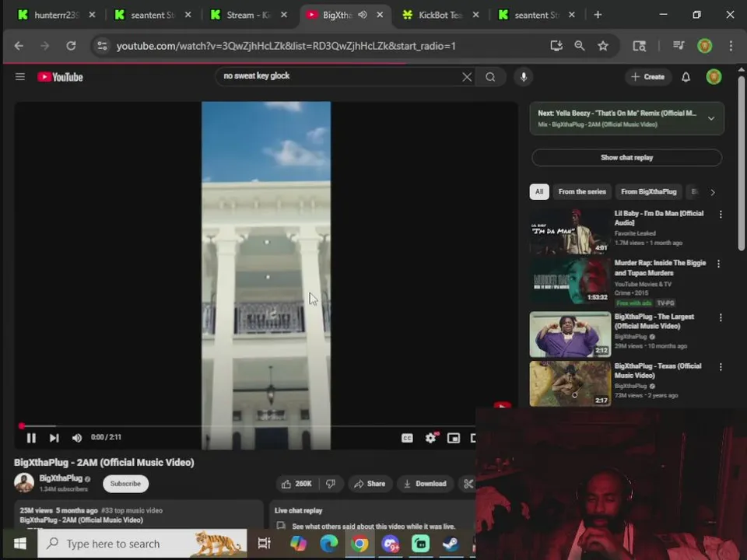The width and height of the screenshot is (747, 560).
Task: Expand the Next up mix playlist chevron
Action: tap(710, 118)
